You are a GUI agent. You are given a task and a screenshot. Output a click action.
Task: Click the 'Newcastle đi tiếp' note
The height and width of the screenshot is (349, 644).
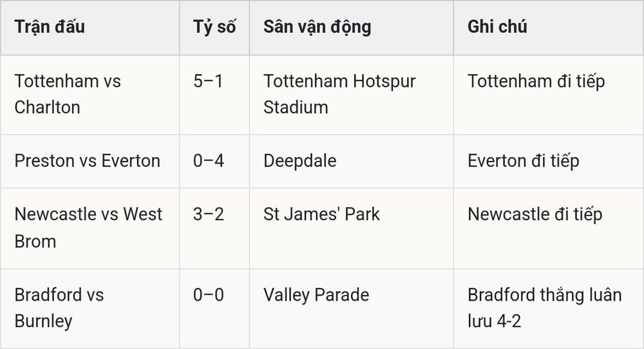click(535, 214)
